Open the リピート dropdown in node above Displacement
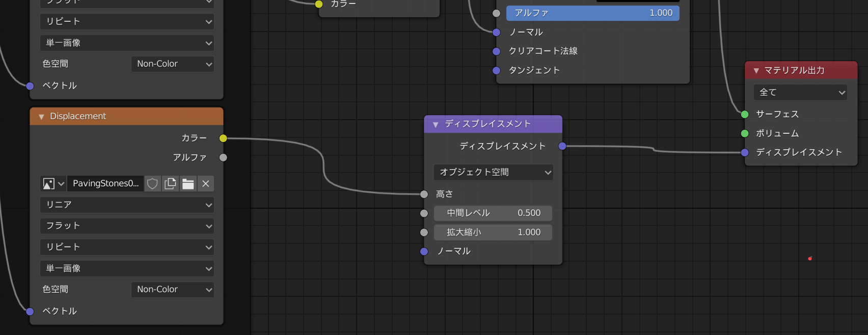This screenshot has width=868, height=335. pyautogui.click(x=127, y=21)
